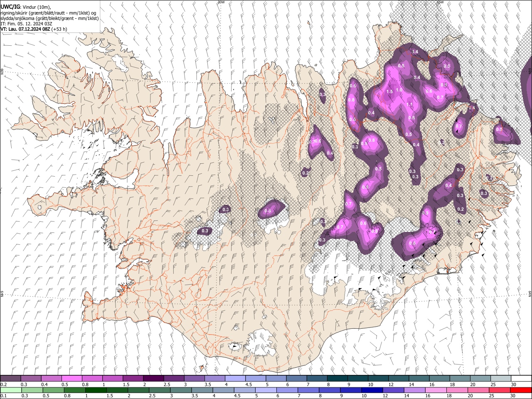Click the '1.5' precipitation value on the map
532x399 pixels.
click(389, 92)
